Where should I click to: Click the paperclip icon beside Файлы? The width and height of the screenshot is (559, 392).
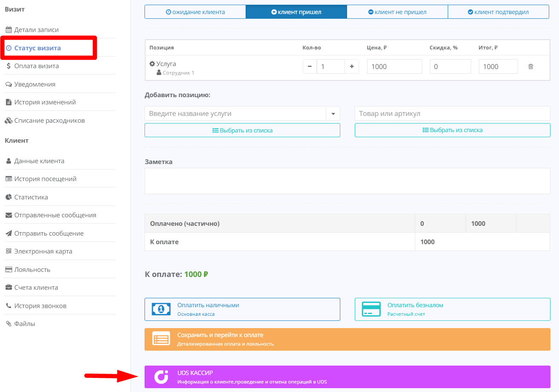point(8,324)
